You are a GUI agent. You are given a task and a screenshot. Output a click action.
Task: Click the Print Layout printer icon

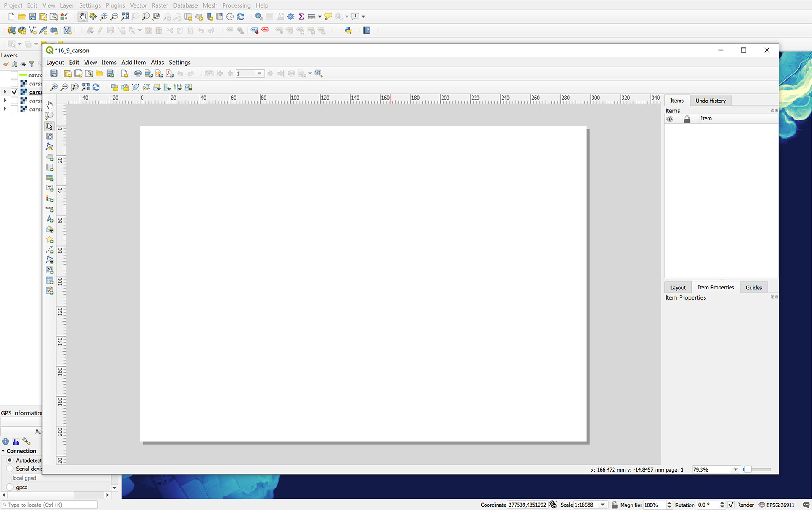pos(138,74)
